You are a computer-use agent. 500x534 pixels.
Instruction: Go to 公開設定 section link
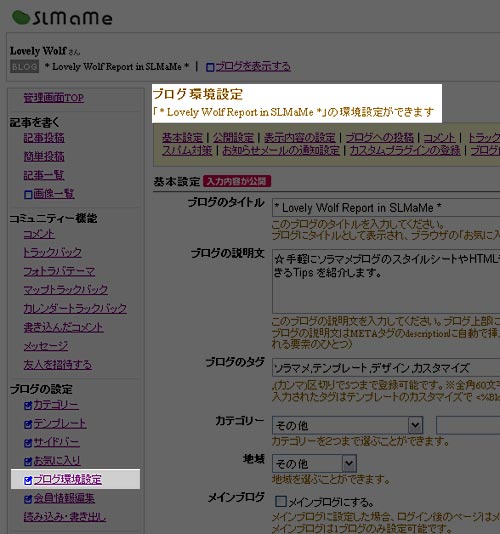tap(233, 138)
